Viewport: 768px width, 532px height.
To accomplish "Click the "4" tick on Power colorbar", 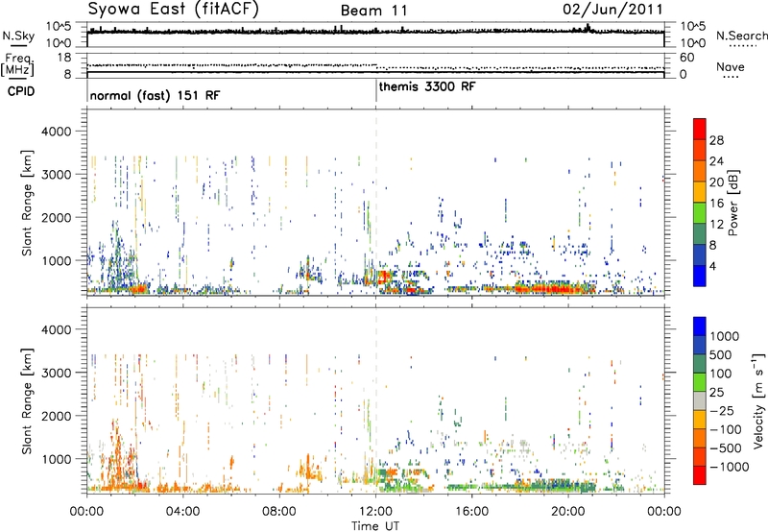I will 713,266.
